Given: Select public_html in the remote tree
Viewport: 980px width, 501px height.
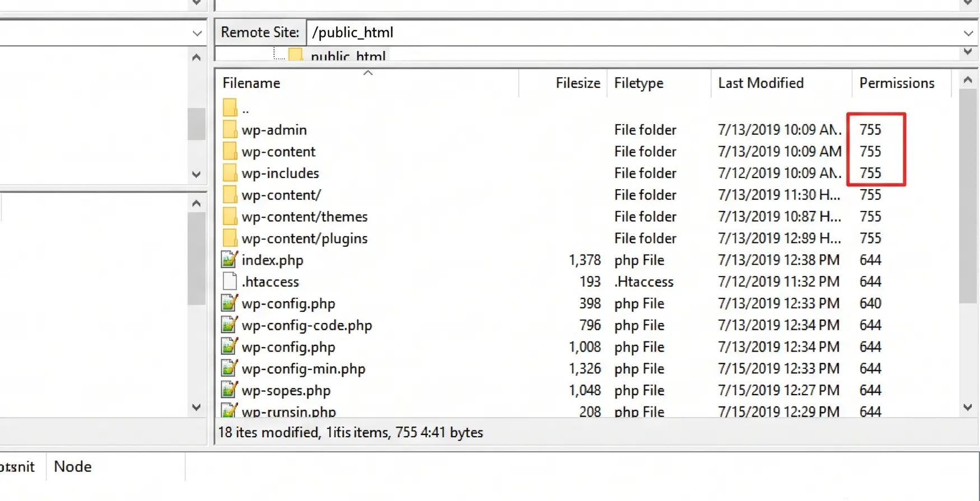Looking at the screenshot, I should tap(348, 56).
